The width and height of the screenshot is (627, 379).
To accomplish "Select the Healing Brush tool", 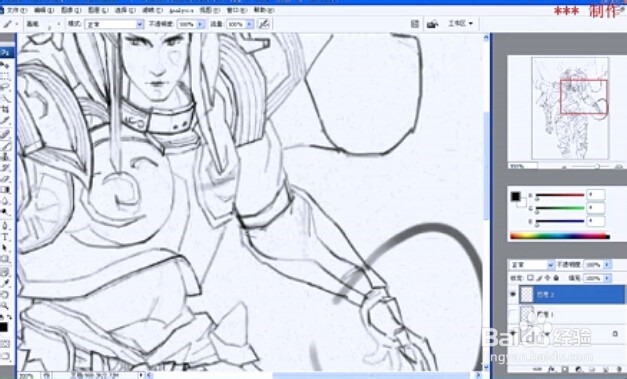I will tap(6, 134).
